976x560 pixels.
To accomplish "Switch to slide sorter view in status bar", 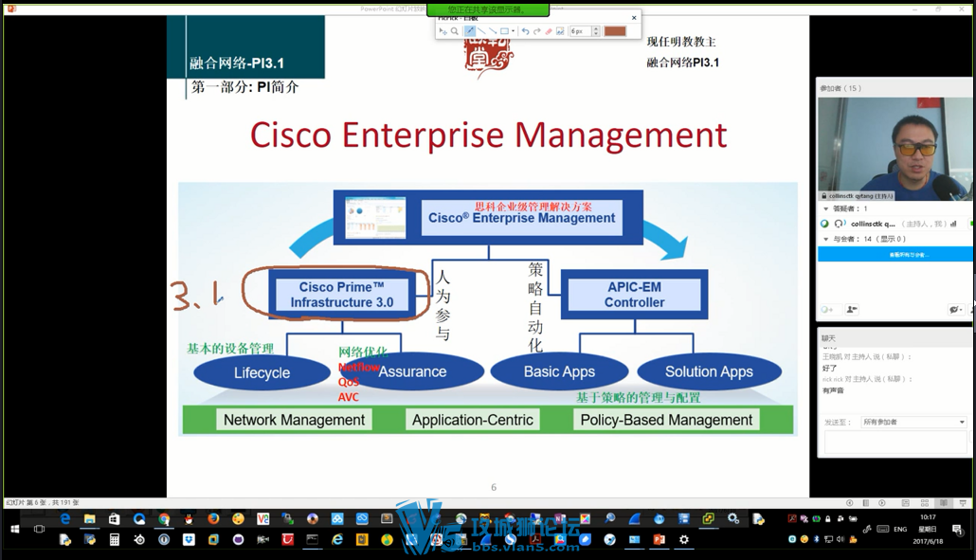I will coord(924,503).
